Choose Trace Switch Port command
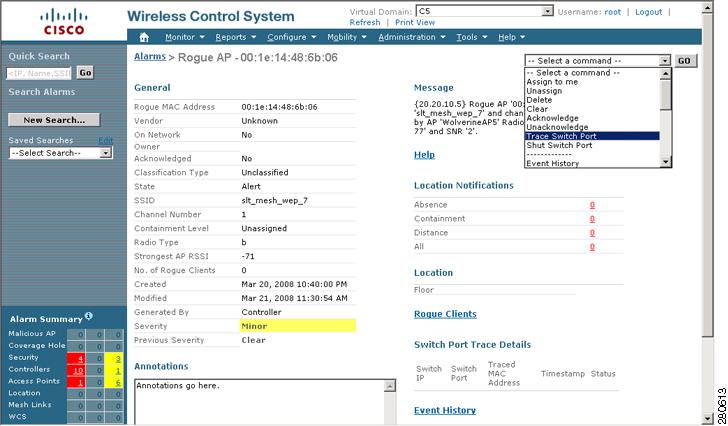Image resolution: width=728 pixels, height=426 pixels. click(x=592, y=136)
